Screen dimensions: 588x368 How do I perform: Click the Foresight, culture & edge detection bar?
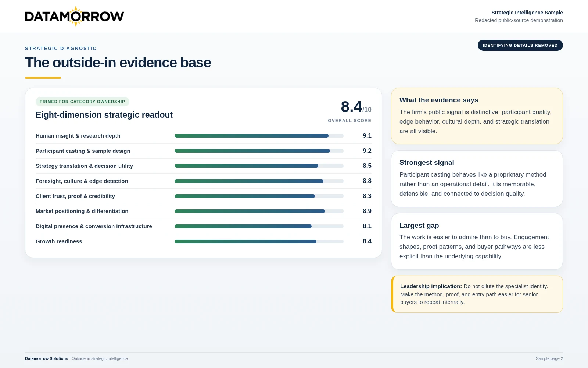[259, 181]
